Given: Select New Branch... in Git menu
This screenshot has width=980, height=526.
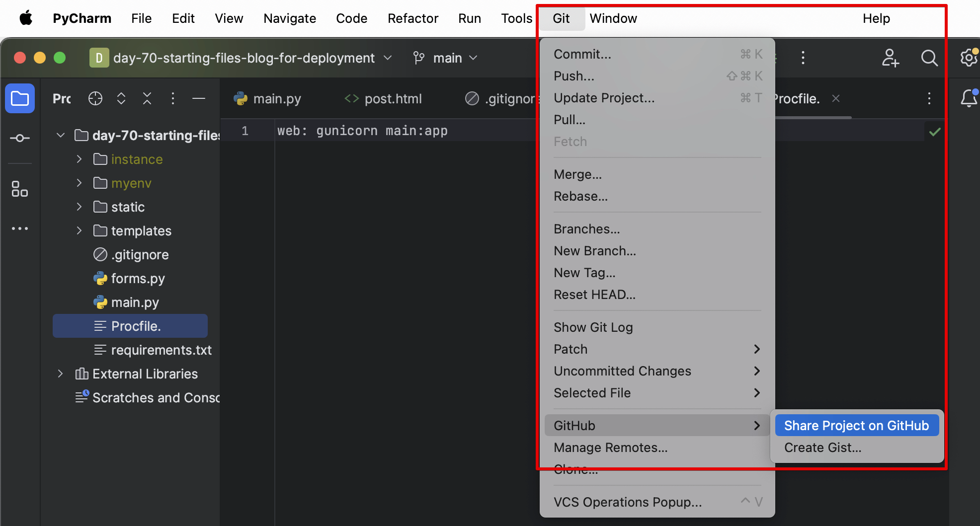Looking at the screenshot, I should tap(657, 251).
